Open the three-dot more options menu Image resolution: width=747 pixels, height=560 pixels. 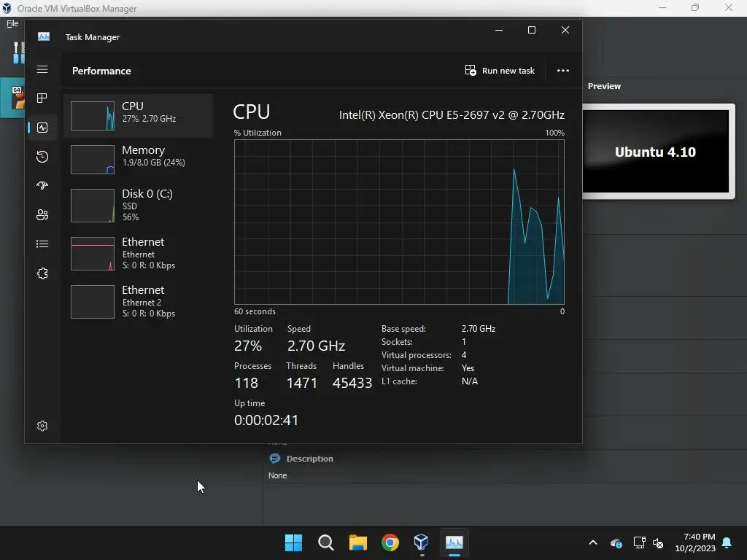click(x=563, y=71)
